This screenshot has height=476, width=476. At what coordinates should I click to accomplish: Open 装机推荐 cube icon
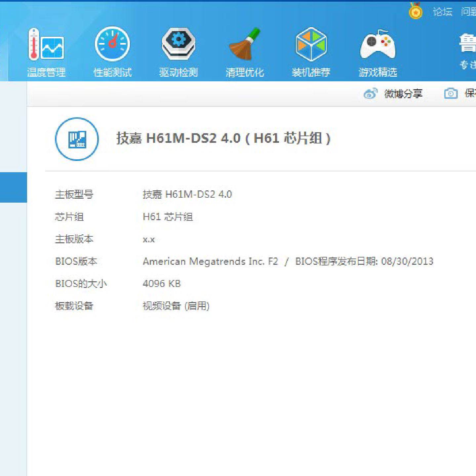tap(311, 44)
